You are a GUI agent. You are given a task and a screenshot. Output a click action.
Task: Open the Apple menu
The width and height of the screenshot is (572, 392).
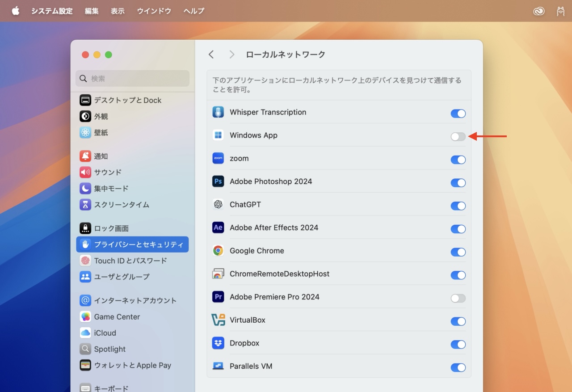16,11
